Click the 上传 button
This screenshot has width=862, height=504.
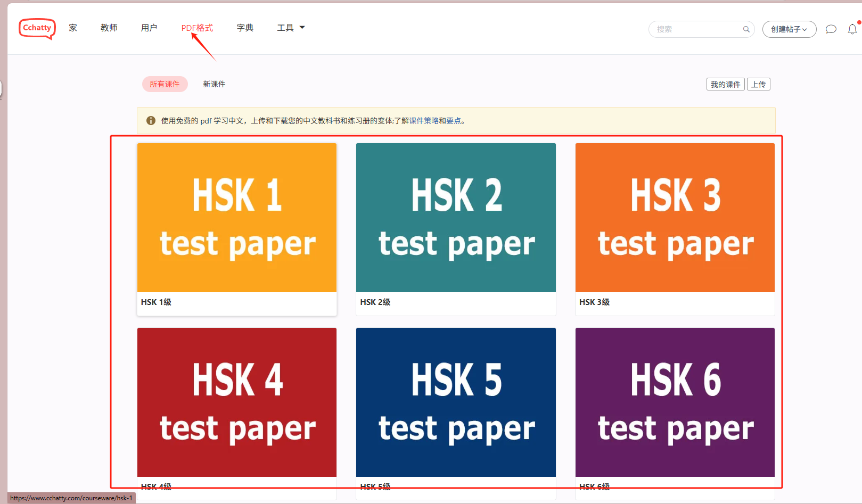pyautogui.click(x=759, y=84)
